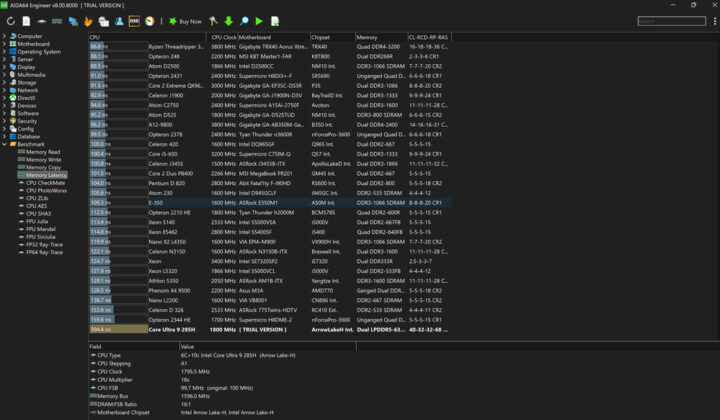720x420 pixels.
Task: Sort by the Motherboard column header
Action: pos(274,37)
